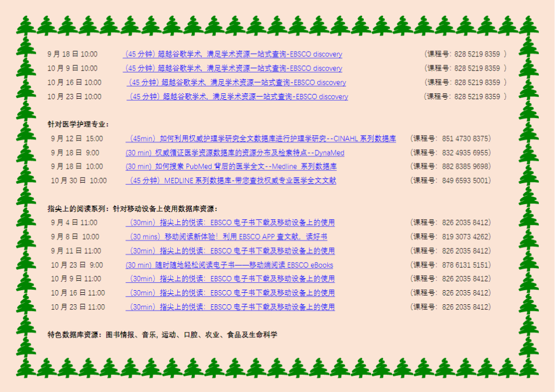Open the 10月9日 11:00 指尖上的悦读 link
555x392 pixels.
[x=230, y=279]
